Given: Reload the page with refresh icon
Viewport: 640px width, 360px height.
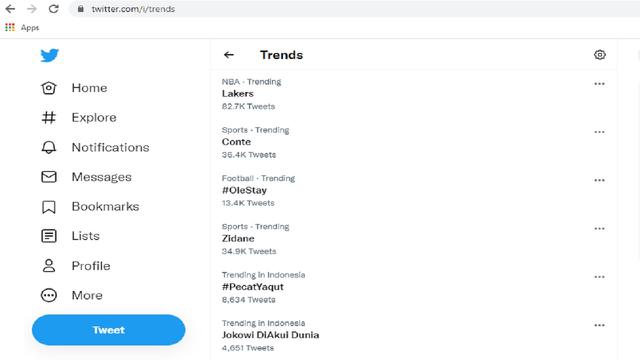Looking at the screenshot, I should coord(53,9).
